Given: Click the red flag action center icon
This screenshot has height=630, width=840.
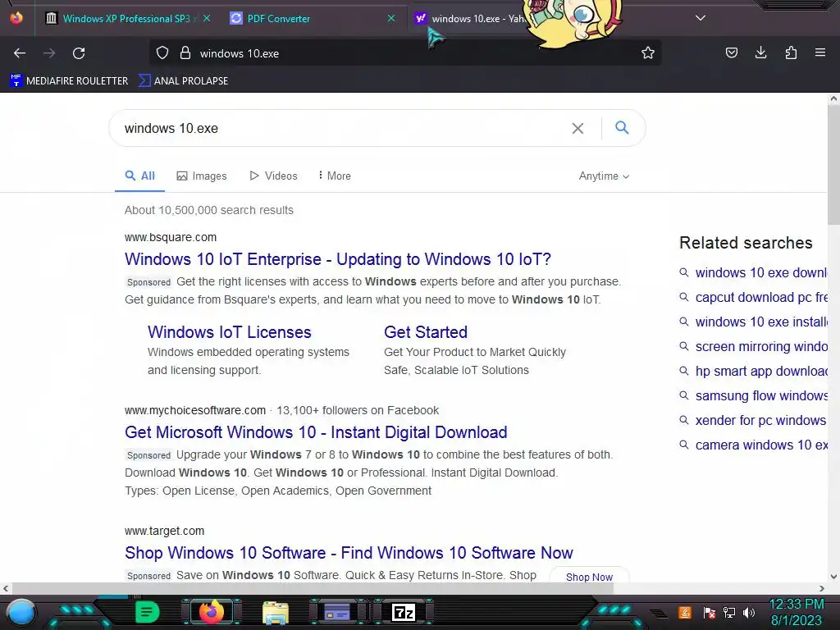Looking at the screenshot, I should pyautogui.click(x=710, y=613).
